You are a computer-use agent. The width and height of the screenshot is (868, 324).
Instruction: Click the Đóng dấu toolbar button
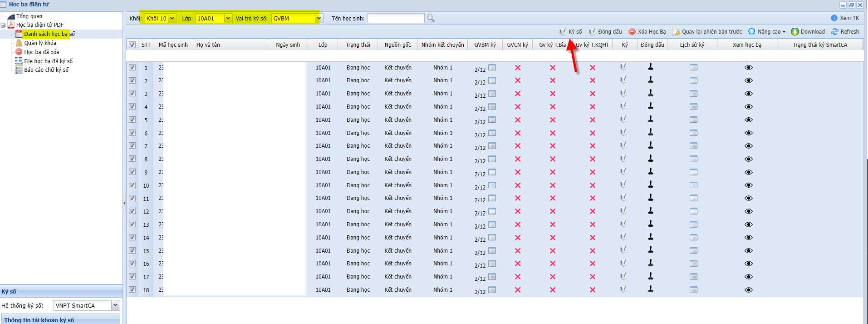605,32
